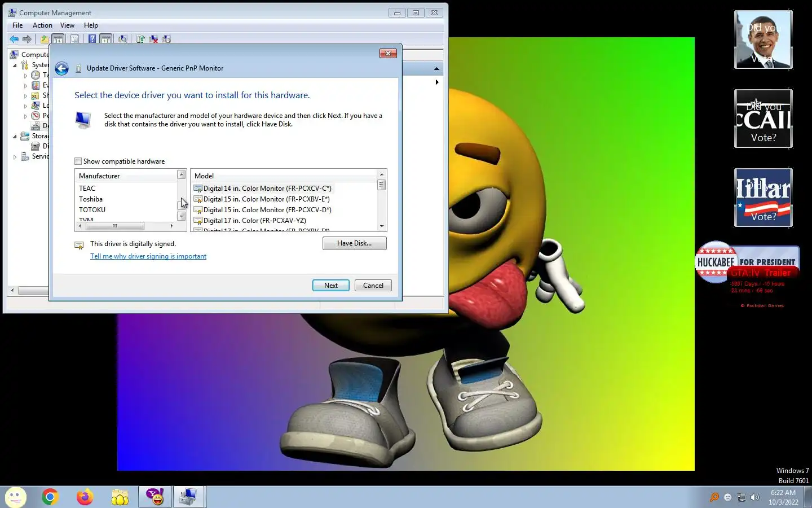The width and height of the screenshot is (812, 508).
Task: Click Manufacturer list horizontal scrollbar thumb
Action: pos(114,226)
